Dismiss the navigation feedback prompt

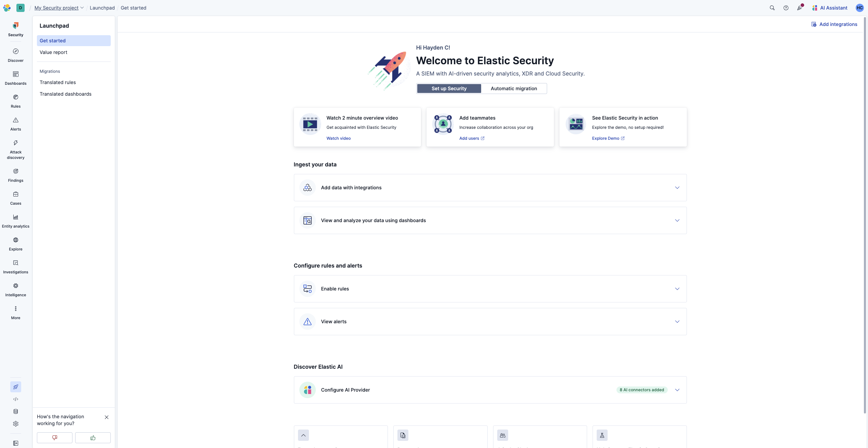point(107,417)
